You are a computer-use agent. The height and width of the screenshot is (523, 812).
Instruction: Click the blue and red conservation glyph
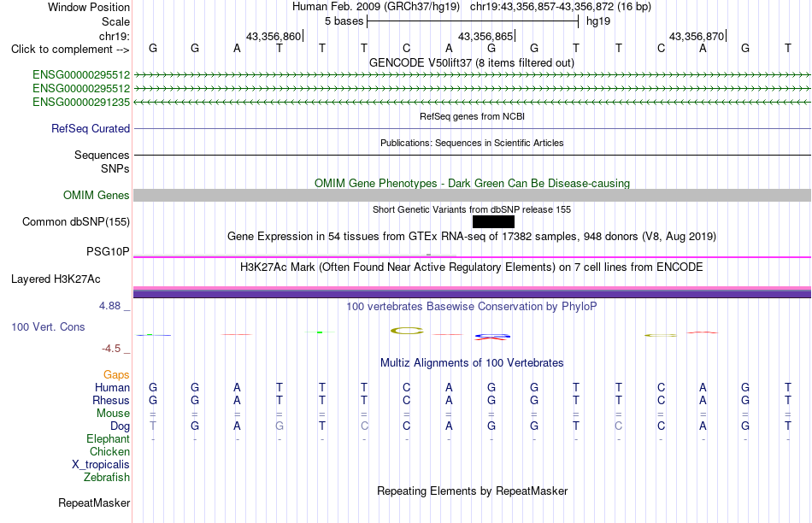(492, 337)
